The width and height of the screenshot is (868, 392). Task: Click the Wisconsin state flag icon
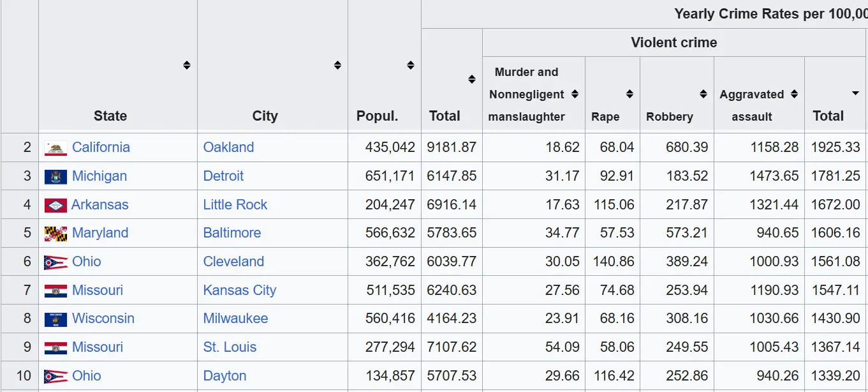(x=55, y=319)
